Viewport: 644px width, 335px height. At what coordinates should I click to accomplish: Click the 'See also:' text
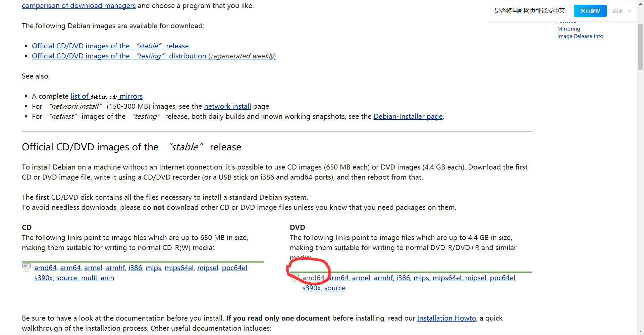click(x=36, y=76)
